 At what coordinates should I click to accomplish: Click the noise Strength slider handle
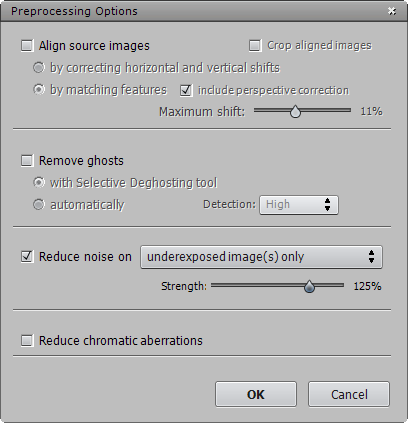309,286
